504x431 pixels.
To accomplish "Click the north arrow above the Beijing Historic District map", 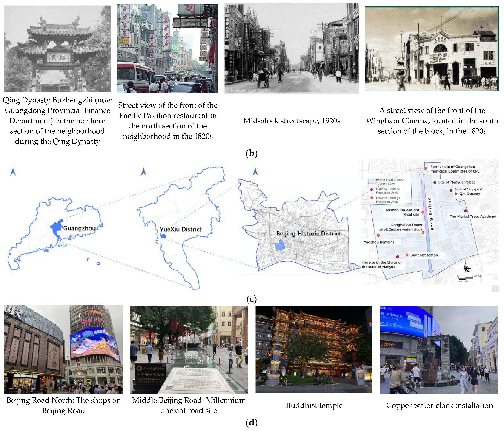I will coord(255,172).
